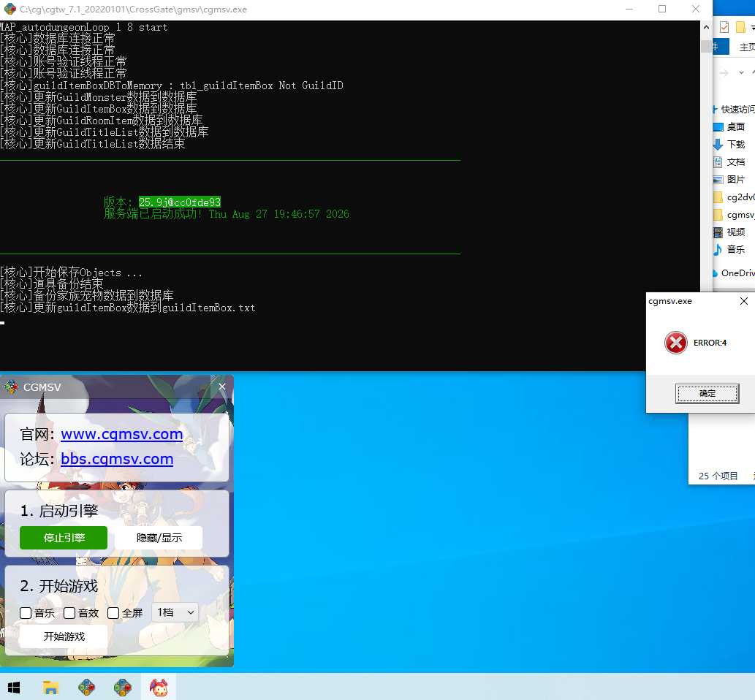Click the console line "MAP_autodungeonLoop 1 8 start"
Screen dimensions: 755x700
(x=84, y=28)
